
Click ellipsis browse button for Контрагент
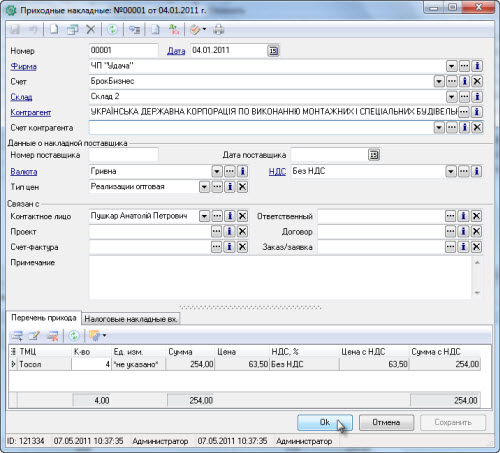click(x=464, y=112)
